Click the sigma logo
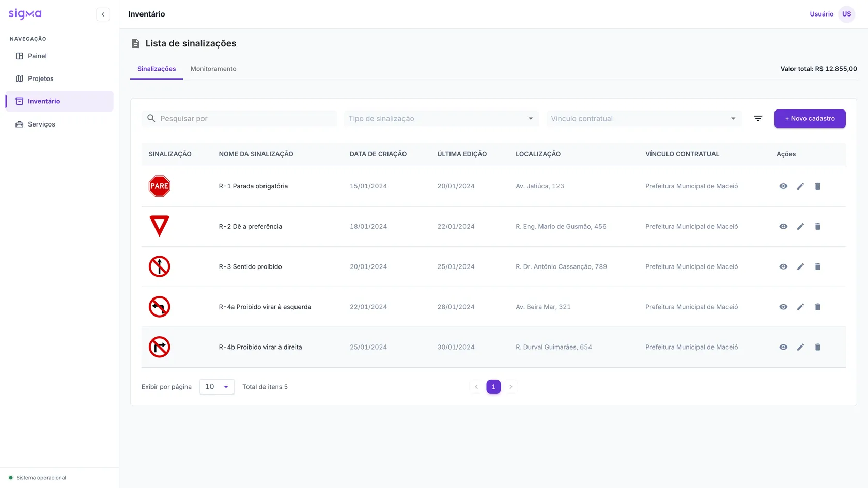868x488 pixels. tap(25, 14)
